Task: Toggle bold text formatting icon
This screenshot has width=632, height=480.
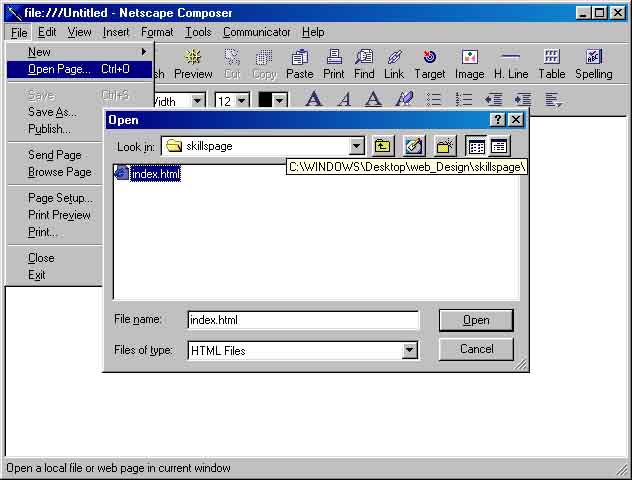Action: 314,99
